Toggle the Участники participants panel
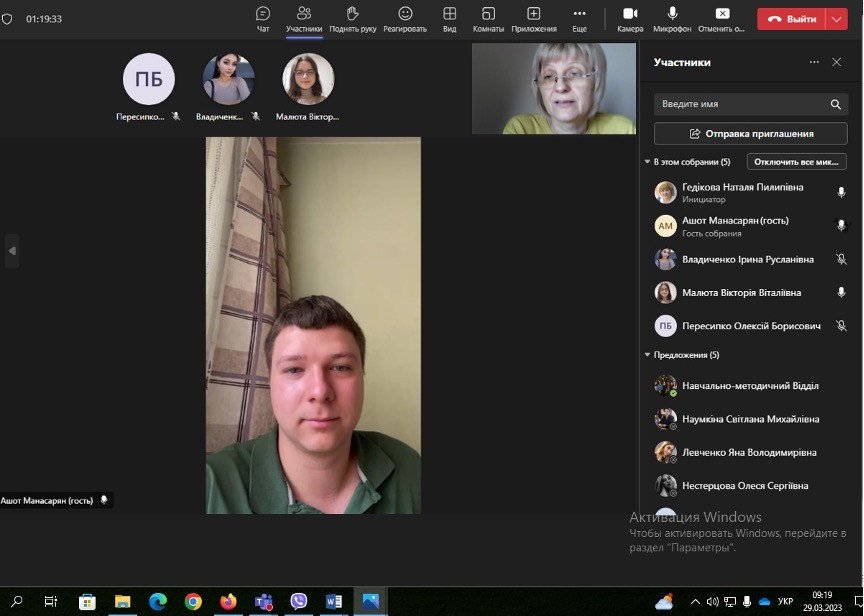Image resolution: width=864 pixels, height=616 pixels. (x=304, y=19)
